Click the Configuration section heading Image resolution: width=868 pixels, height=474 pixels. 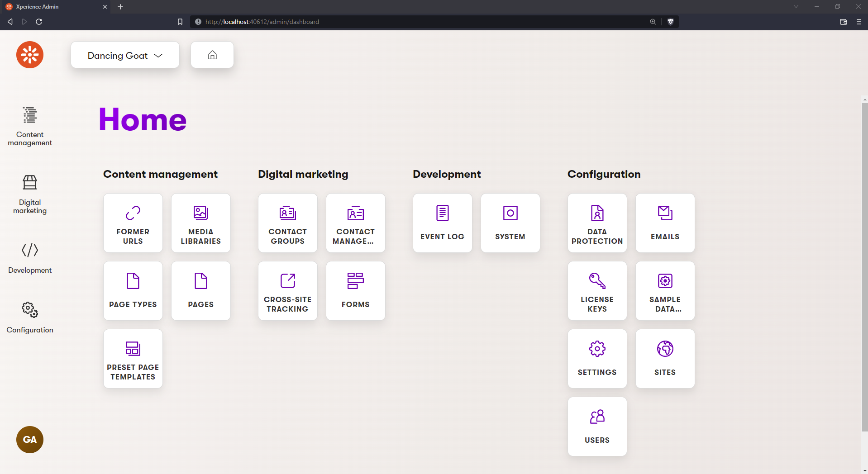tap(604, 174)
